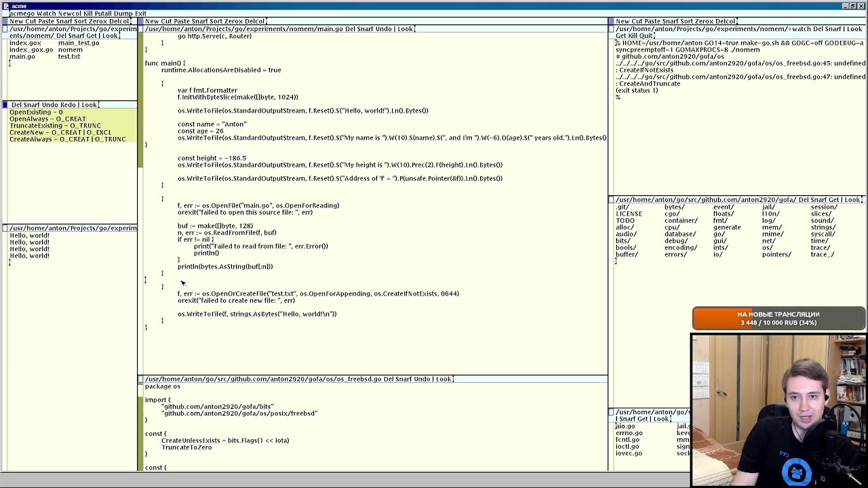The image size is (868, 488).
Task: Click Get in the gofa/ directory window tag
Action: tap(833, 199)
